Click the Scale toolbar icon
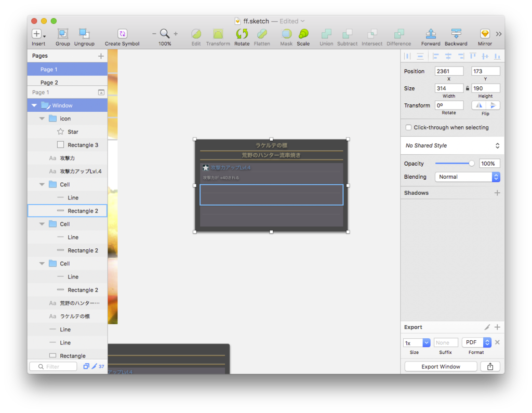The width and height of the screenshot is (532, 413). coord(303,37)
